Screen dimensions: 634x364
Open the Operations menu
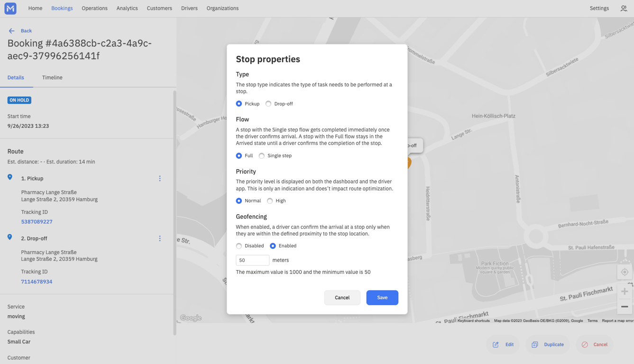(x=94, y=9)
